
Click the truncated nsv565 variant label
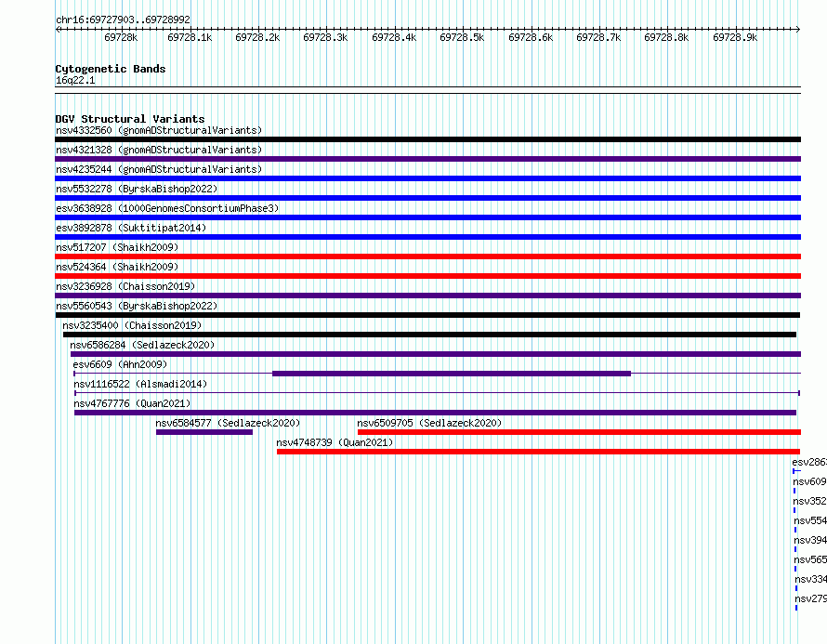[810, 559]
